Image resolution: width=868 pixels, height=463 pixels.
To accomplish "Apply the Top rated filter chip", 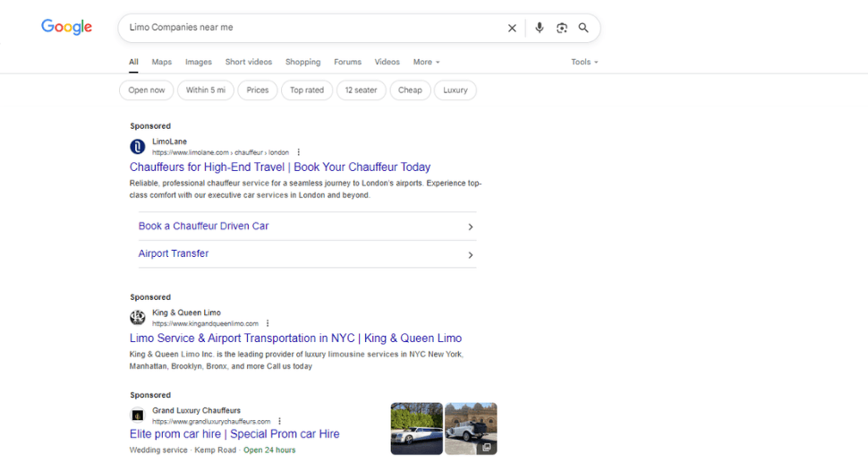I will coord(307,90).
